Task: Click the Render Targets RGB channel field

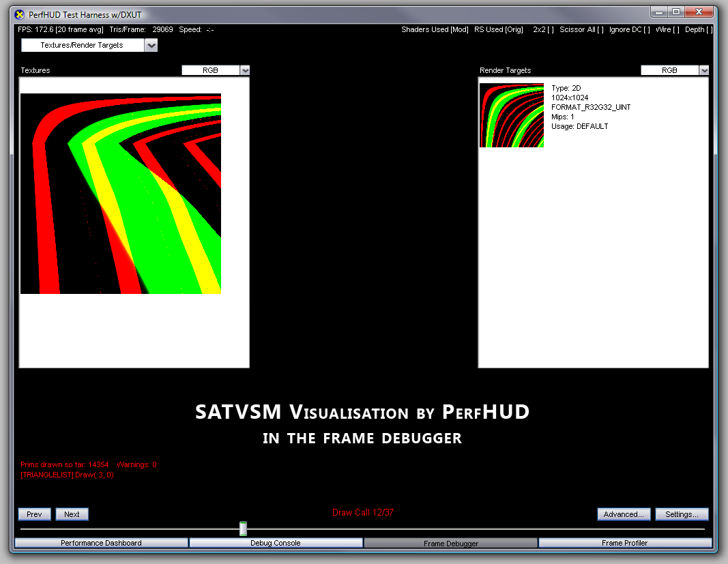Action: pos(669,70)
